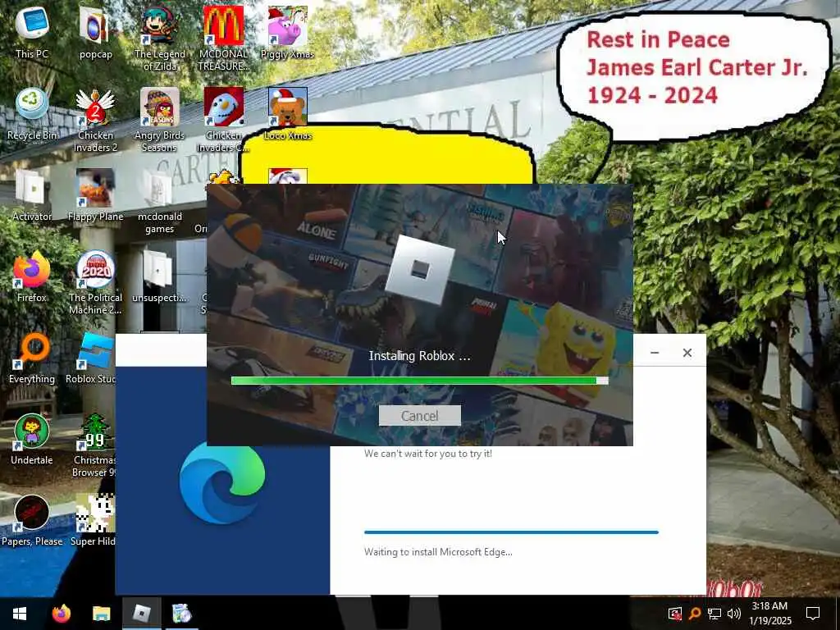Launch Firefox from the taskbar
This screenshot has width=840, height=630.
tap(61, 614)
